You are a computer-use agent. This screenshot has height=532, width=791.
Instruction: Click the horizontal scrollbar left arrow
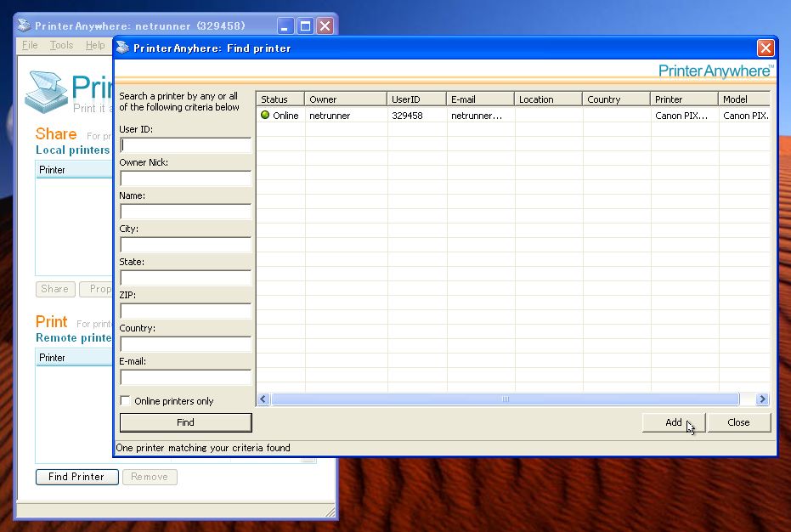pyautogui.click(x=263, y=399)
